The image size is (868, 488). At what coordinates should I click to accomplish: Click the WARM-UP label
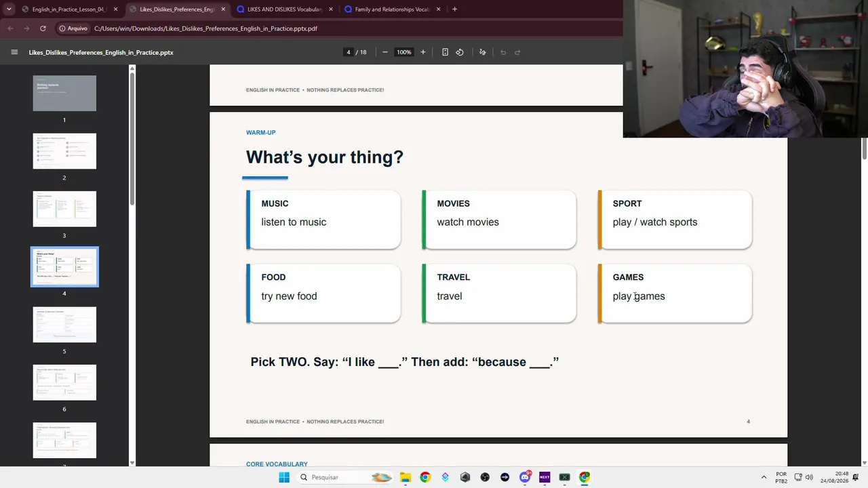(260, 133)
